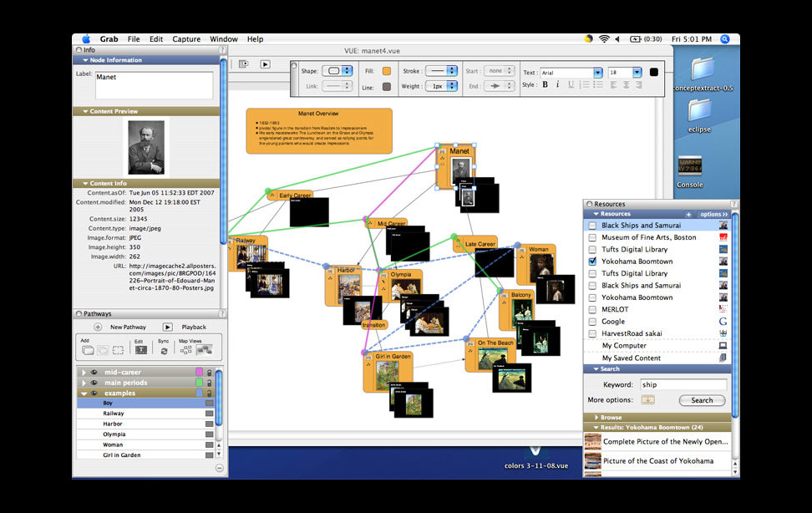Click the gray Line color swatch
The image size is (812, 513).
pyautogui.click(x=386, y=87)
